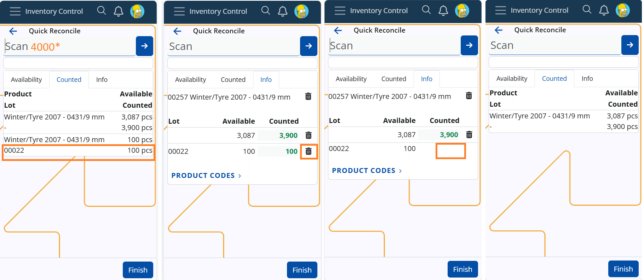The width and height of the screenshot is (644, 280).
Task: Open Info tab in the rightmost screen
Action: (587, 79)
